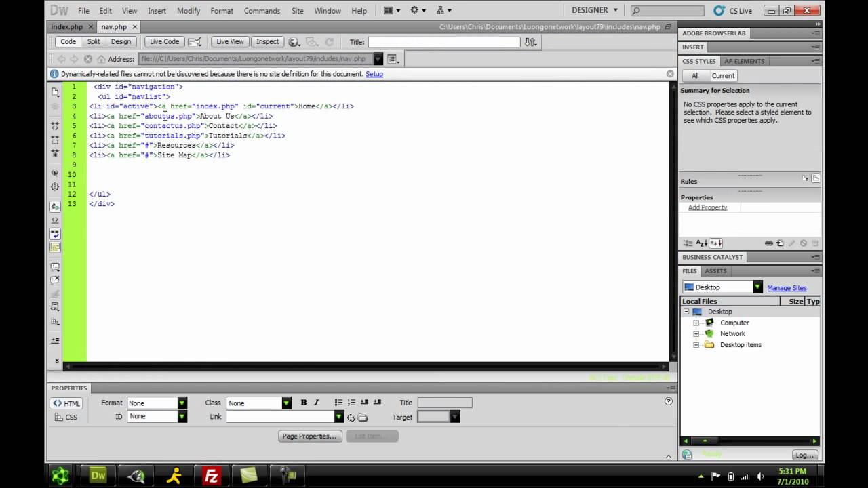The image size is (868, 488).
Task: Open the address bar history dropdown arrow
Action: [x=378, y=59]
